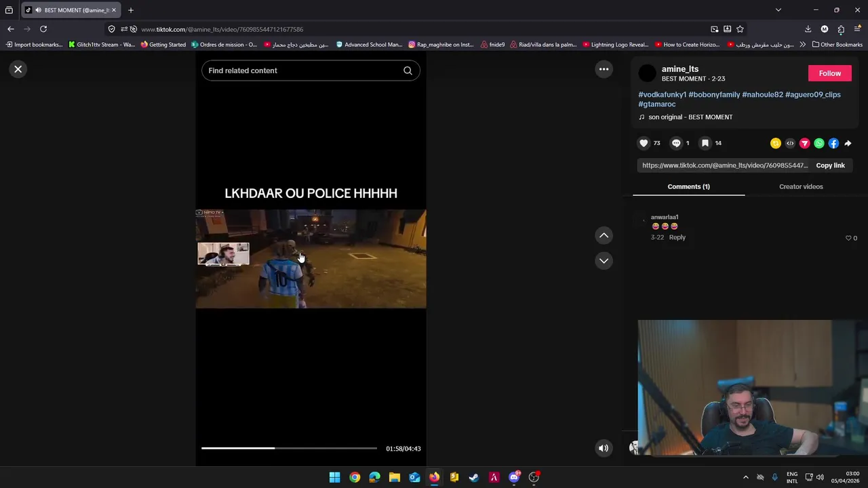Viewport: 868px width, 488px height.
Task: Open the Firefox hamburger menu
Action: pos(857,29)
